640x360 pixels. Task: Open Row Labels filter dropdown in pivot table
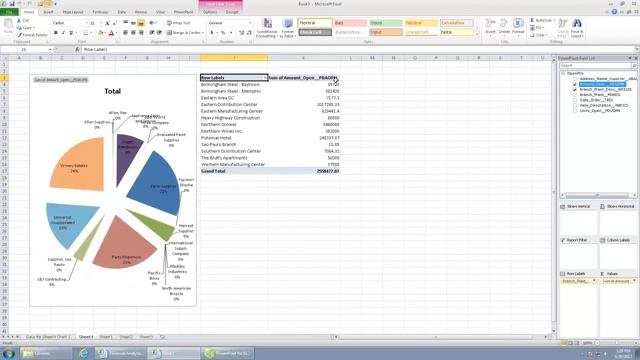point(264,78)
